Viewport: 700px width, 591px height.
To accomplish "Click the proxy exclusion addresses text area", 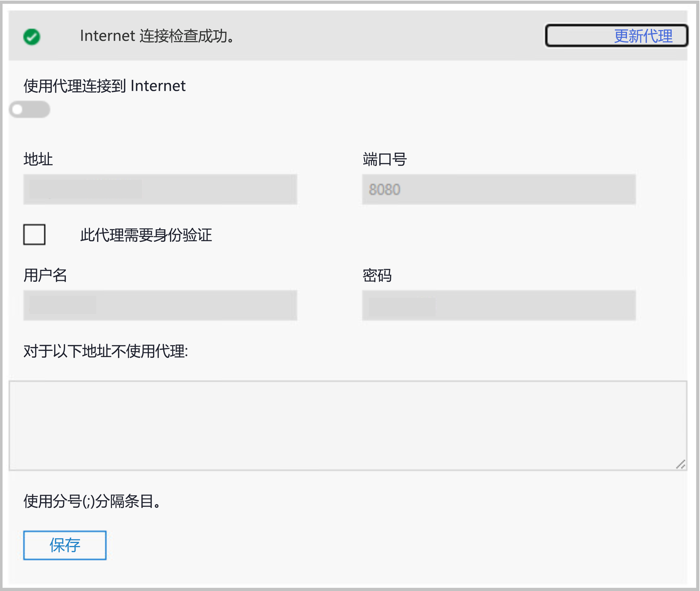I will pyautogui.click(x=348, y=426).
